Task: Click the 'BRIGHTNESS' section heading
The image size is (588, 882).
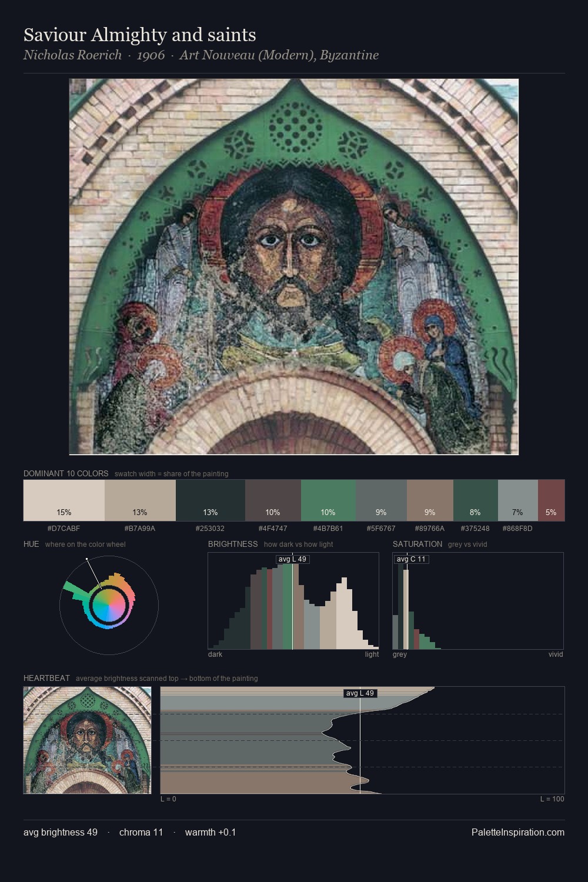Action: click(233, 544)
